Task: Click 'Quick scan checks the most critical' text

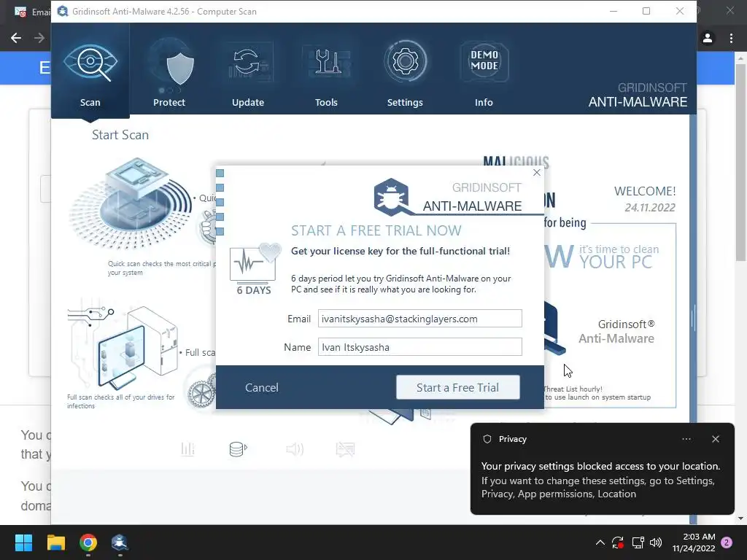Action: 161,268
